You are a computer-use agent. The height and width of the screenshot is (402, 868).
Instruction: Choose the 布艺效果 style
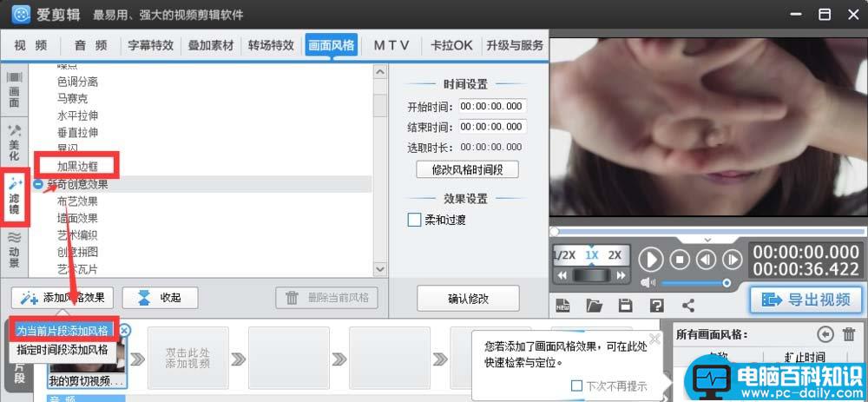[x=77, y=201]
